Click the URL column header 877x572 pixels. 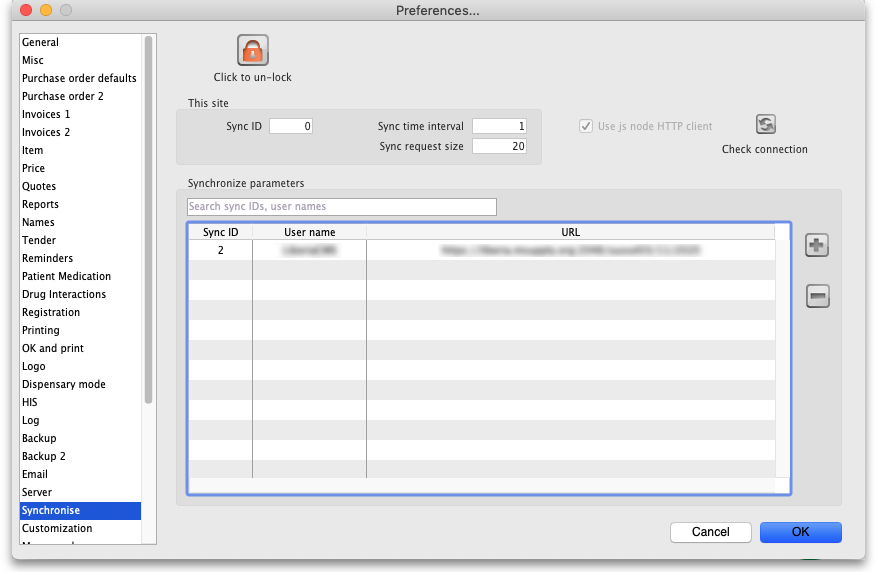(570, 232)
